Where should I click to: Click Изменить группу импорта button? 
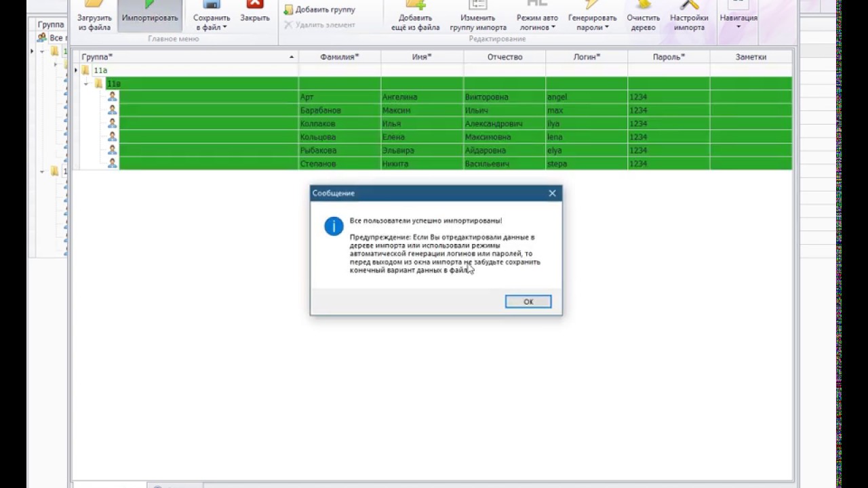coord(478,16)
